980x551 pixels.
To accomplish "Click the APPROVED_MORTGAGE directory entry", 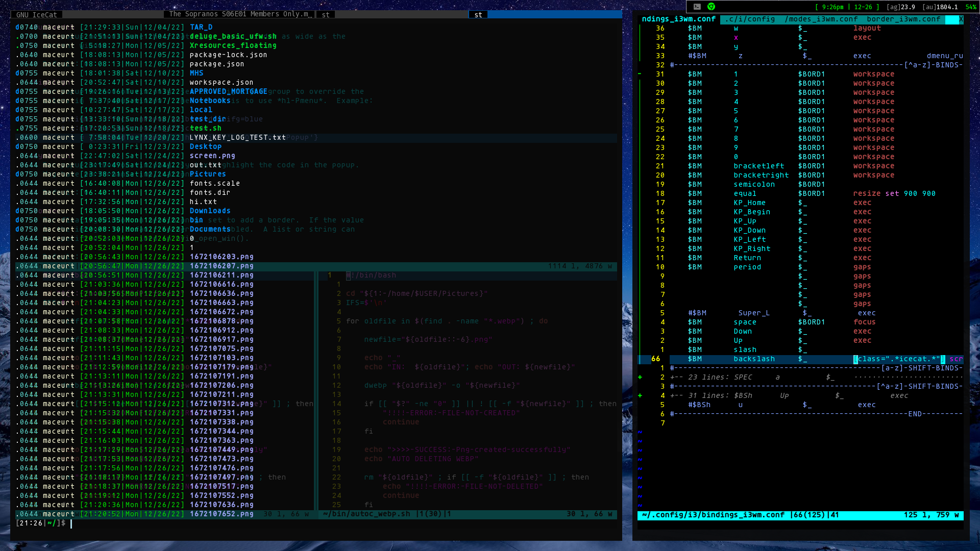I will (229, 91).
